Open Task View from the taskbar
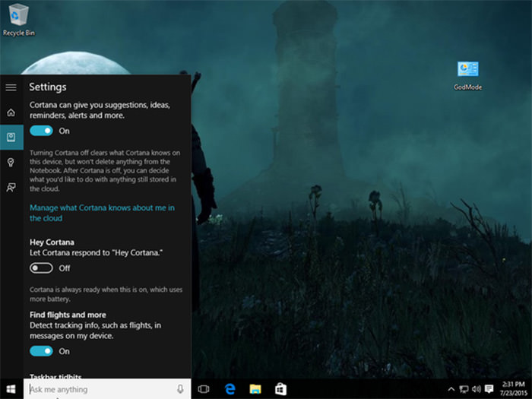The width and height of the screenshot is (532, 399). [203, 389]
